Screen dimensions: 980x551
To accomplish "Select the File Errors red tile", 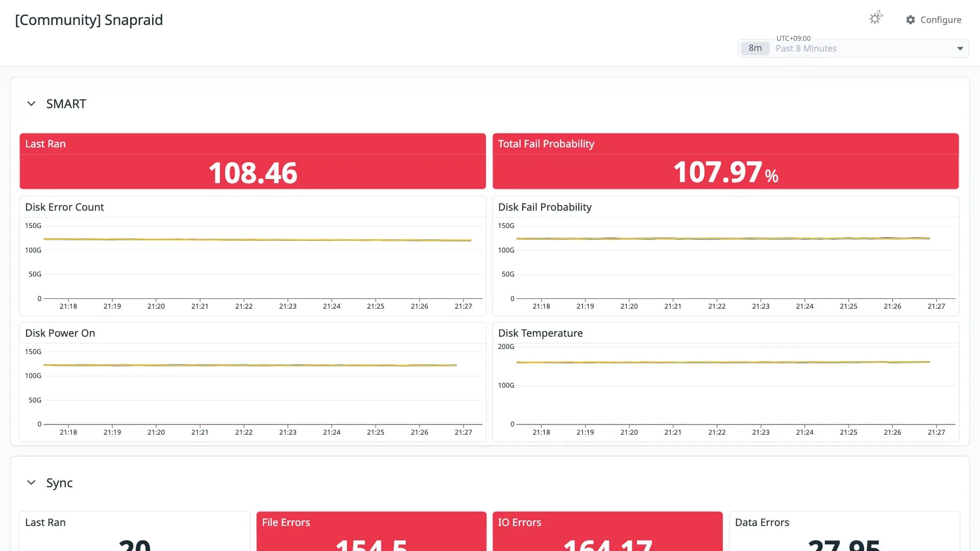I will (371, 531).
